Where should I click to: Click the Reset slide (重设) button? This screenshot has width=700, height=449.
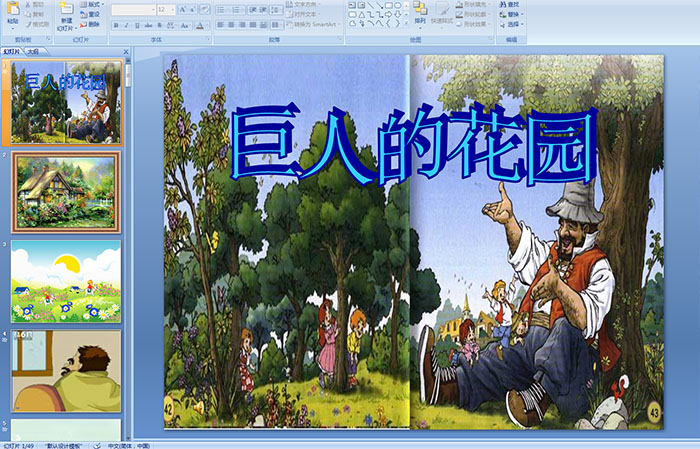(x=90, y=14)
